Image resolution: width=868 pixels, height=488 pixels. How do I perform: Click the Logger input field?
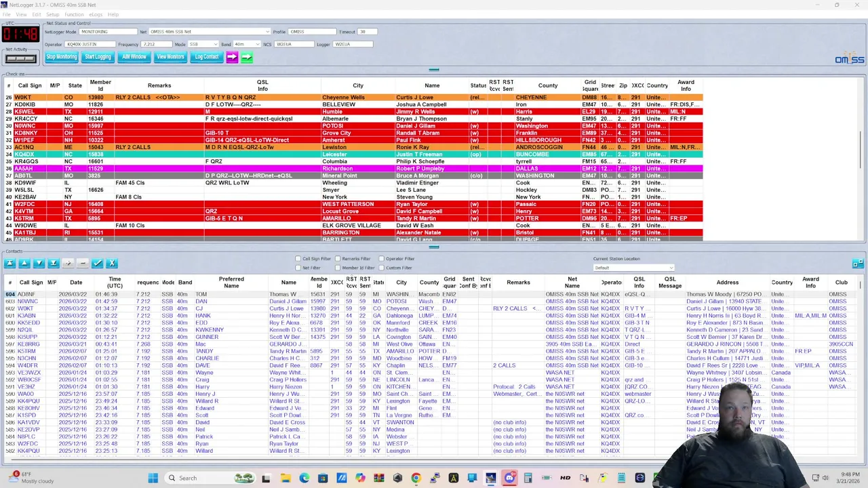pos(353,44)
